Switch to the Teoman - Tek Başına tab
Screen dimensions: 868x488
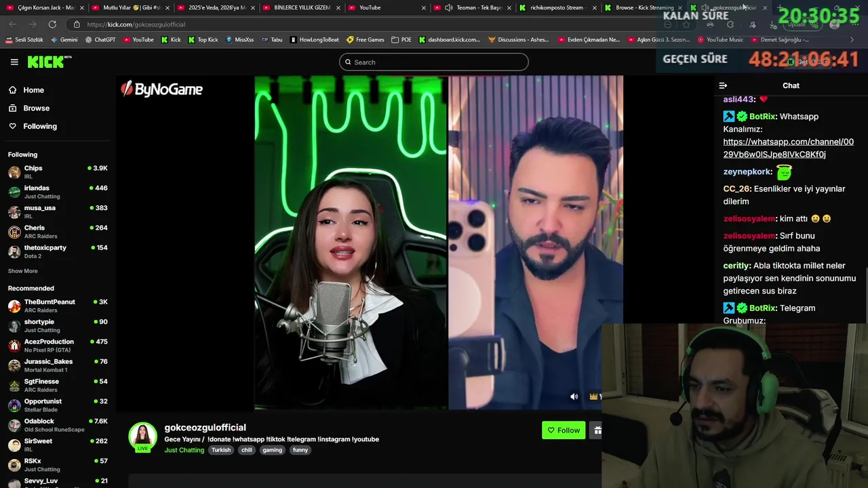(472, 7)
